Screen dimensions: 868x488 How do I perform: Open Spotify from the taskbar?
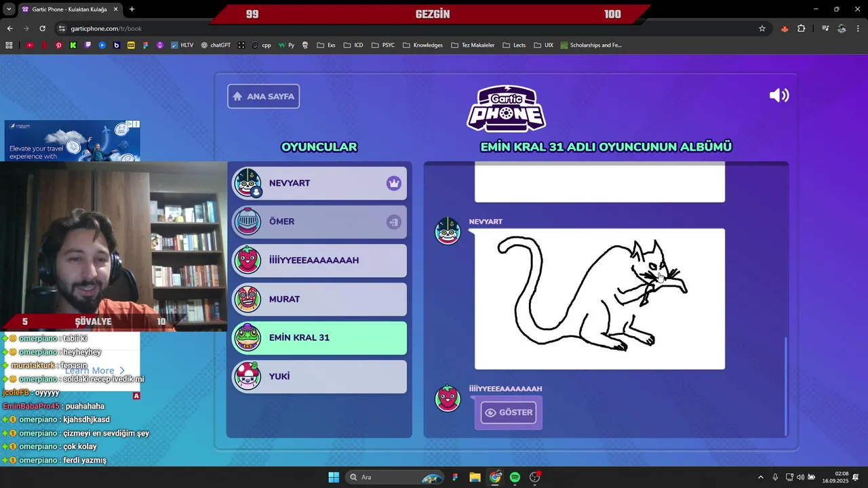515,477
